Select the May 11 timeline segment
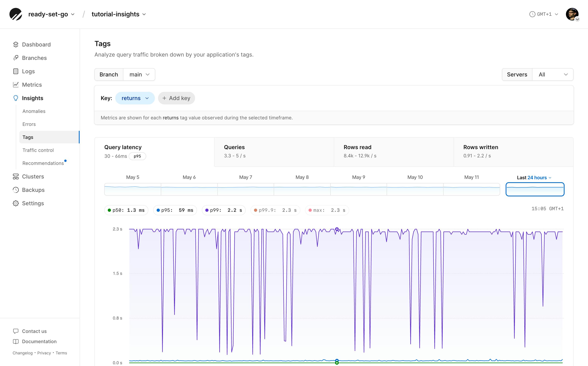 coord(472,189)
